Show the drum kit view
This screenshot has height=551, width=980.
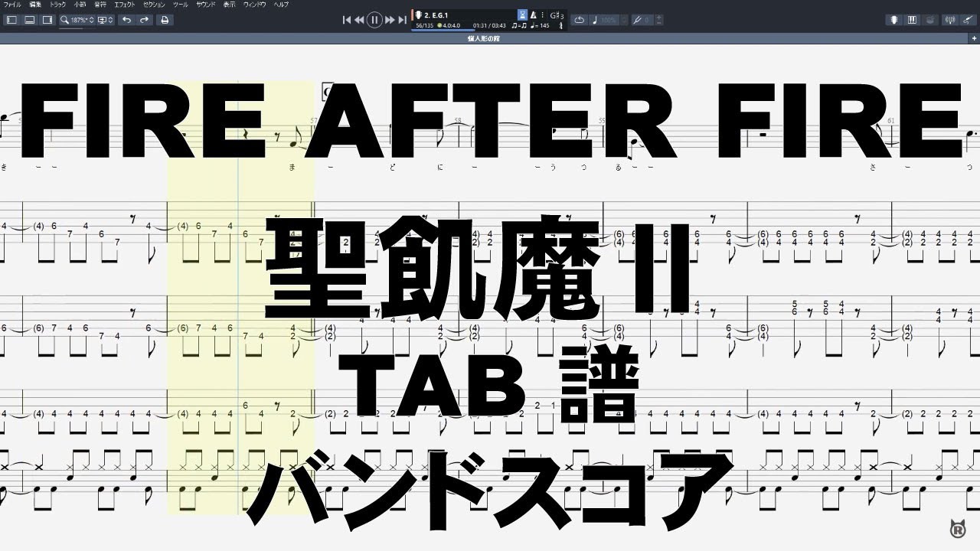(x=930, y=20)
